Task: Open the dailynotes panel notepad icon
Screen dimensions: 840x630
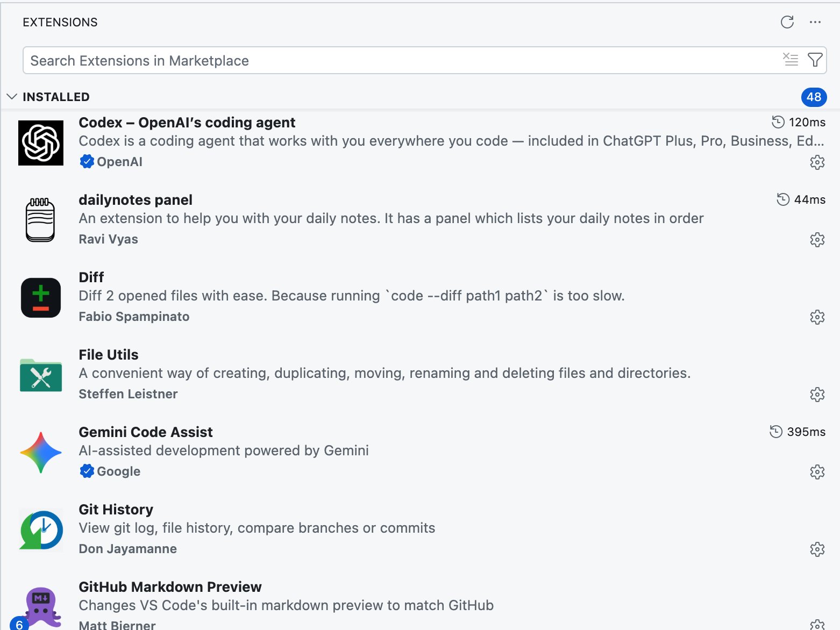Action: (41, 220)
